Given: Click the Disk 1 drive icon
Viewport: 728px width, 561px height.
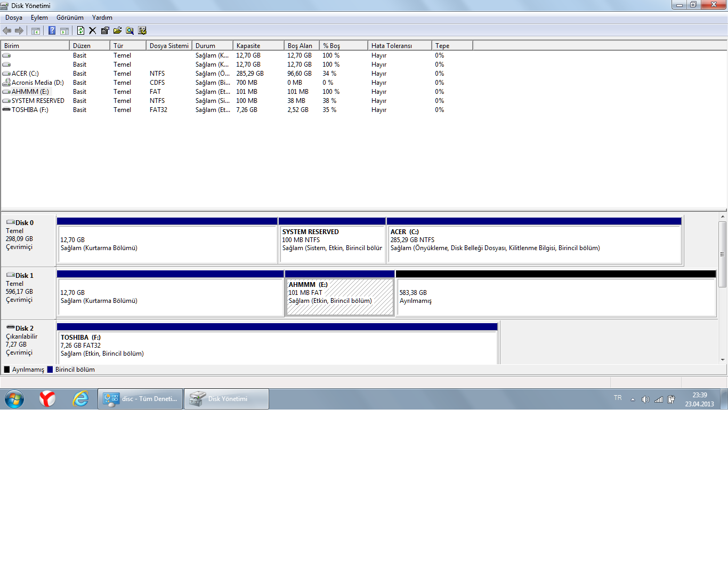Looking at the screenshot, I should pos(10,275).
